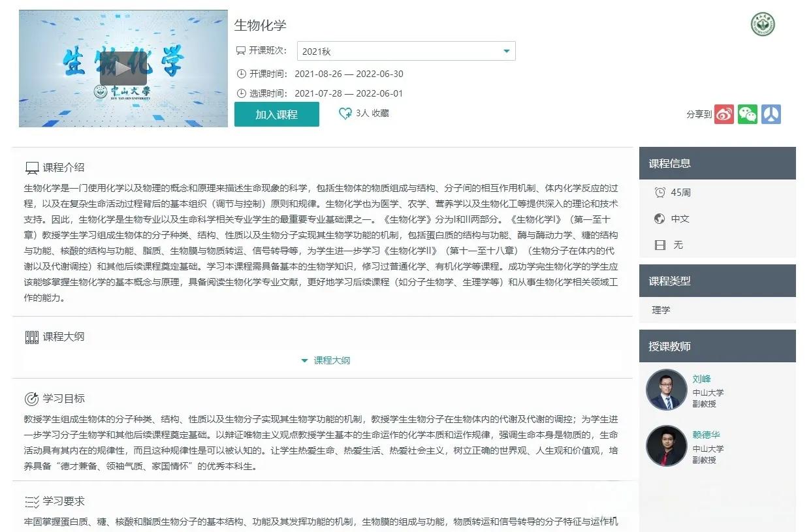Share the course to QQ Zone

pyautogui.click(x=771, y=114)
